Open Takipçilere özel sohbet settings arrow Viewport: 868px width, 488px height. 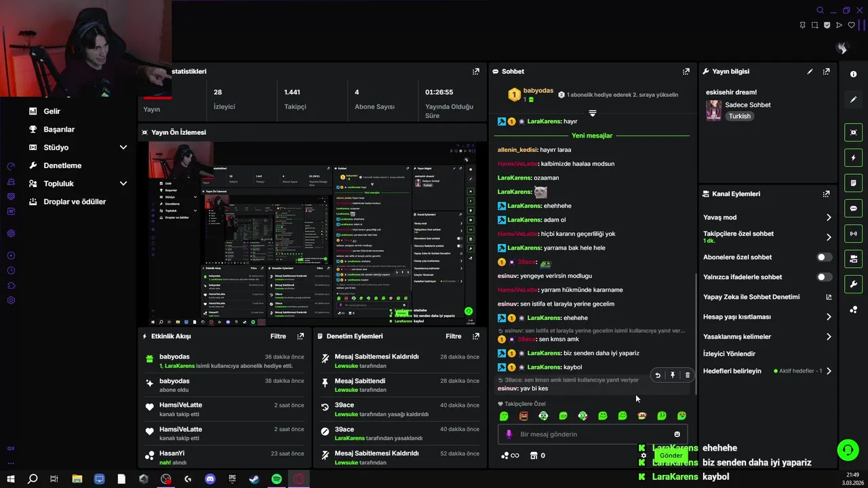click(829, 237)
